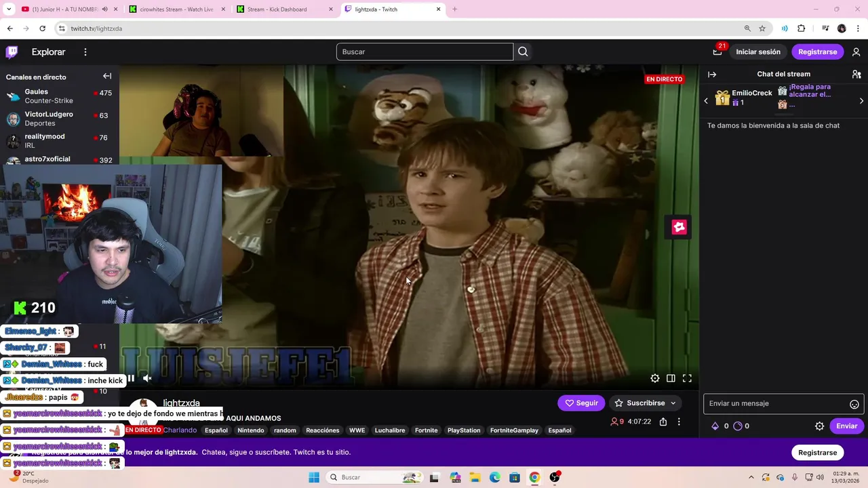Open video player settings gear
The image size is (868, 488).
coord(655,378)
